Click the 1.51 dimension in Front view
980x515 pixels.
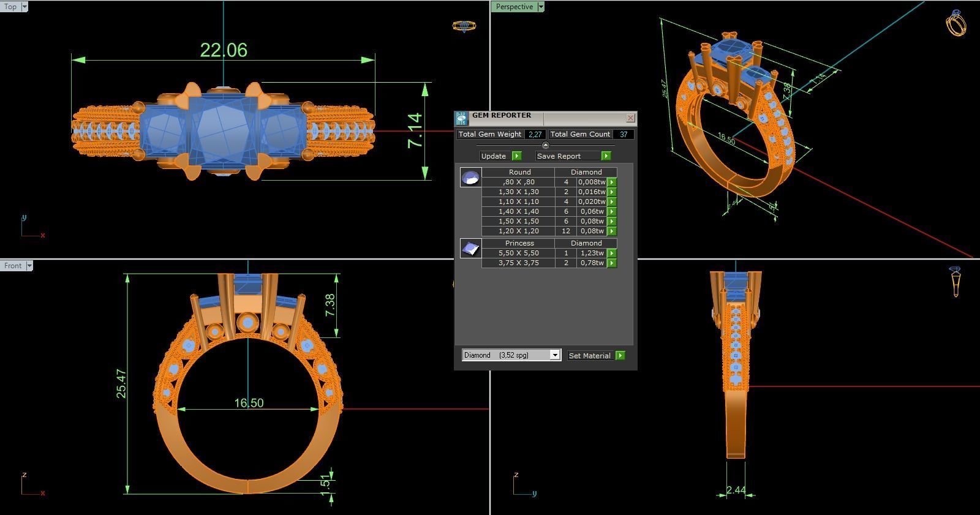coord(325,484)
